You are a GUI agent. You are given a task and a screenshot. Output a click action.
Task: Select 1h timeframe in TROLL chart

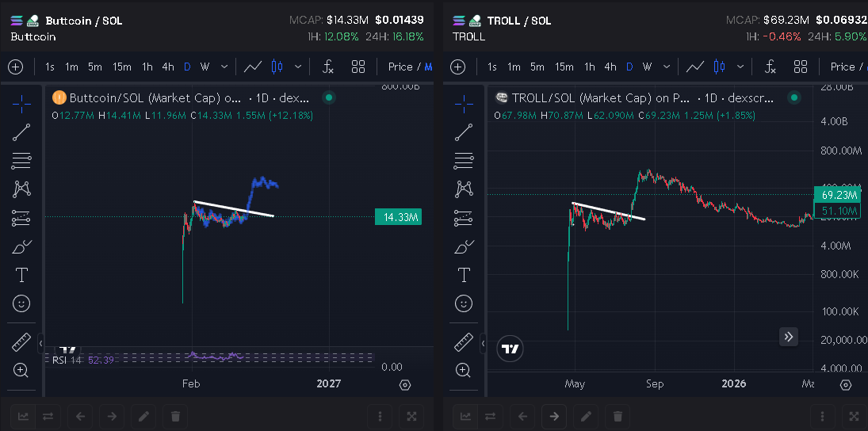coord(590,67)
